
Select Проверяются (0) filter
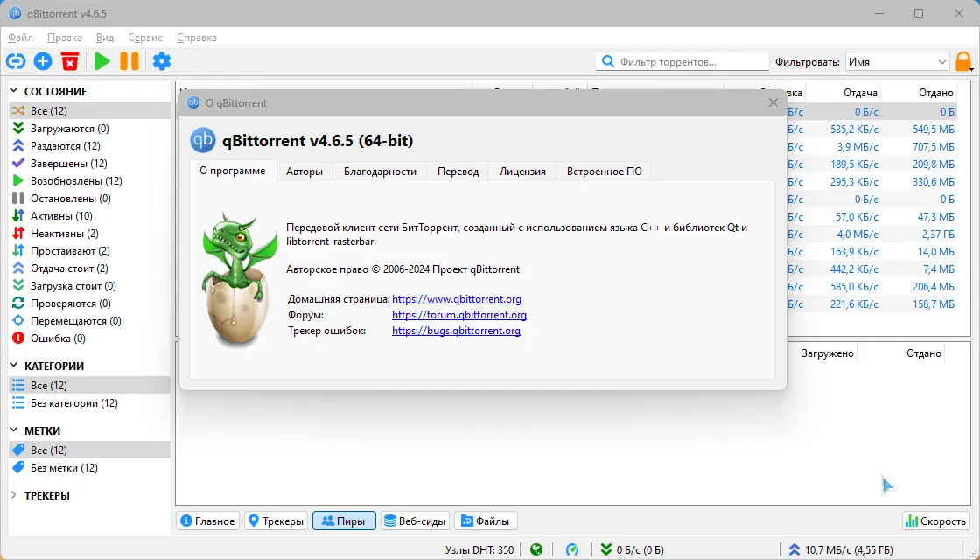(89, 303)
